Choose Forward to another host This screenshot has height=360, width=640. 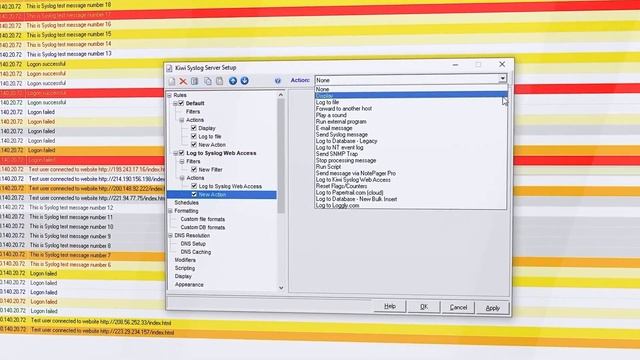[x=411, y=109]
